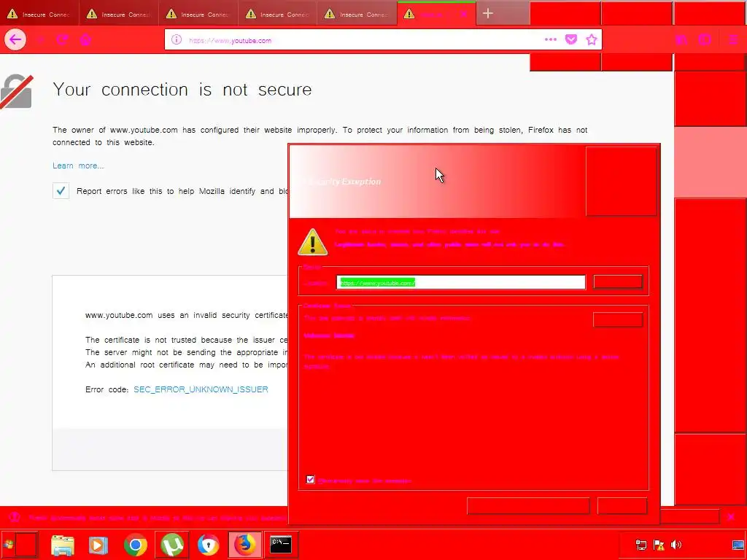Click the forward arrow in Firefox toolbar
Image resolution: width=747 pixels, height=560 pixels.
[x=41, y=39]
